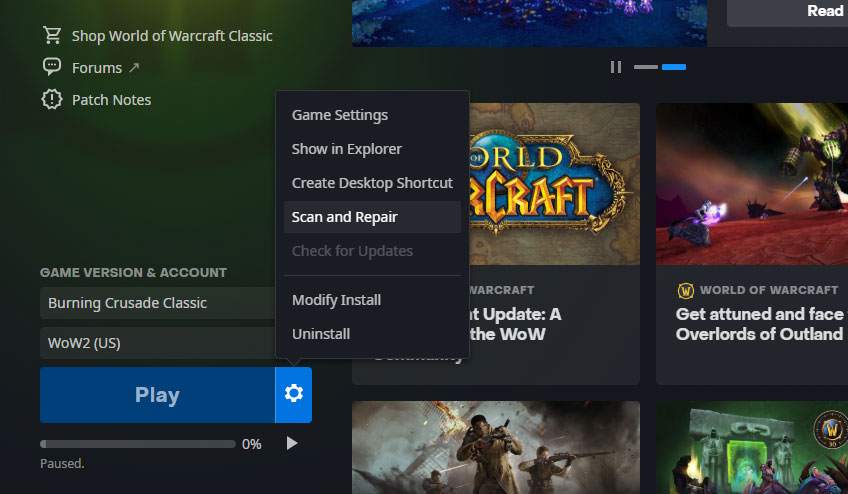
Task: Open the Forums link
Action: tap(97, 68)
